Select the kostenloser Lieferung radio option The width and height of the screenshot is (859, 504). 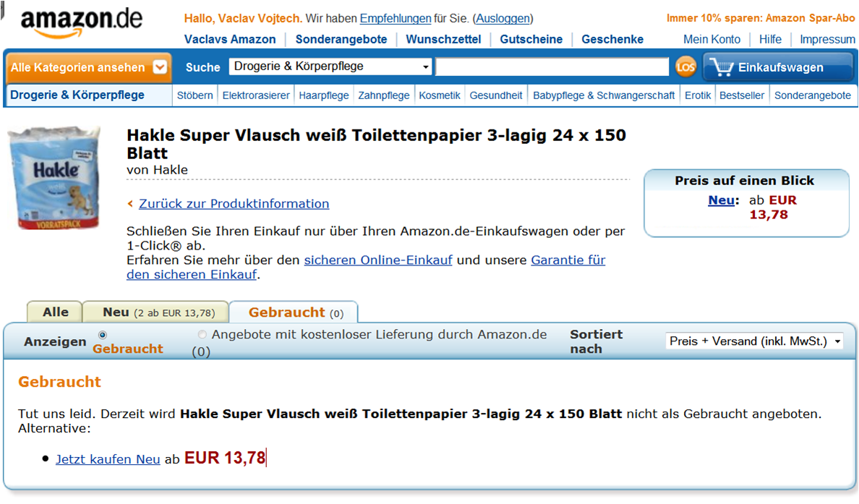(202, 334)
